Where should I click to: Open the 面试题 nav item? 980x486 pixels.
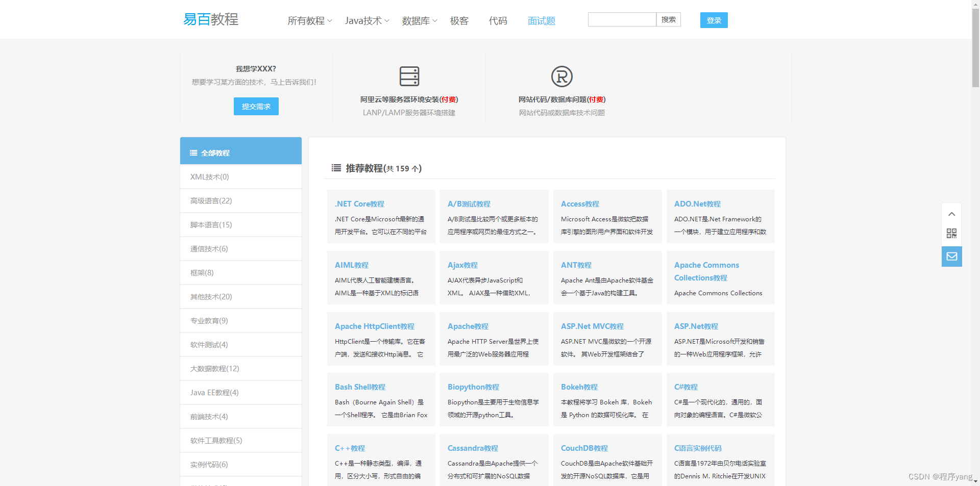coord(542,21)
